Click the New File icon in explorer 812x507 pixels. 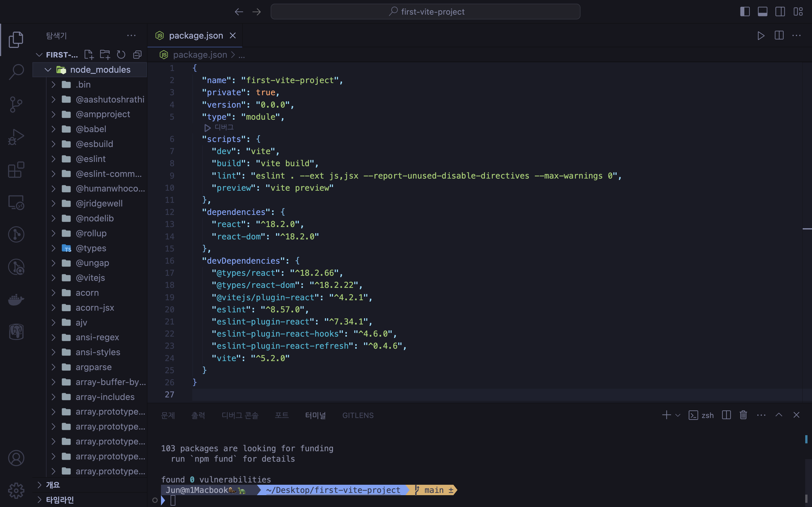[x=89, y=55]
